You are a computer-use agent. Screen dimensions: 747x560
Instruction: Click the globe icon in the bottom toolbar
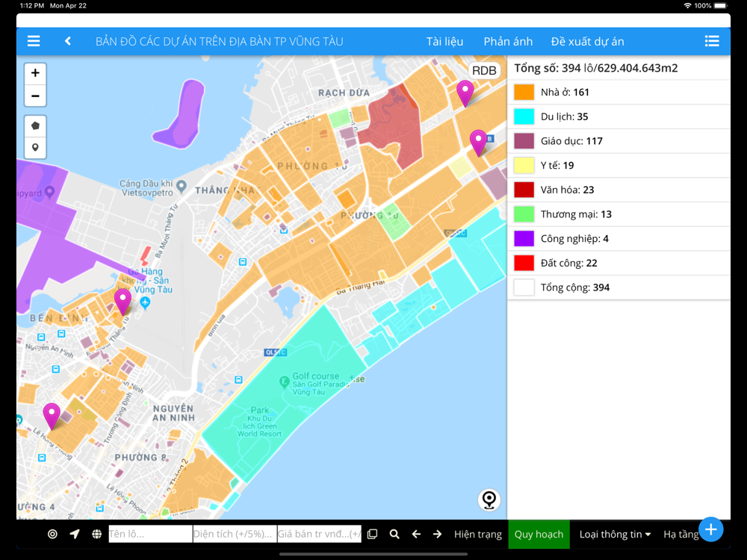click(96, 535)
